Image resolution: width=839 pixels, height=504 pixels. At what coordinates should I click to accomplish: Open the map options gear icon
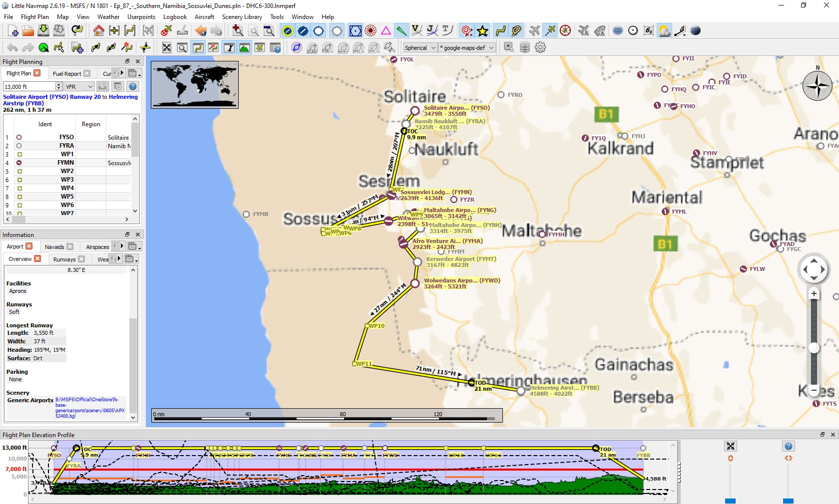click(x=540, y=47)
